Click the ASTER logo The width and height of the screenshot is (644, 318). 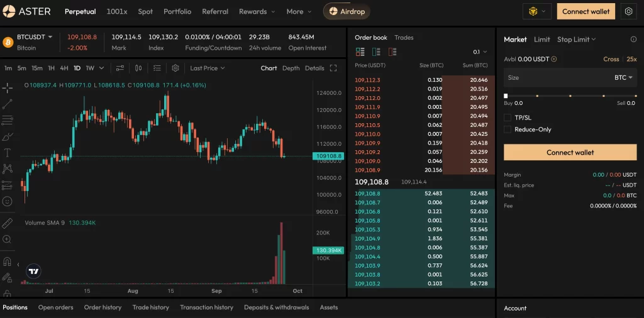pos(26,11)
